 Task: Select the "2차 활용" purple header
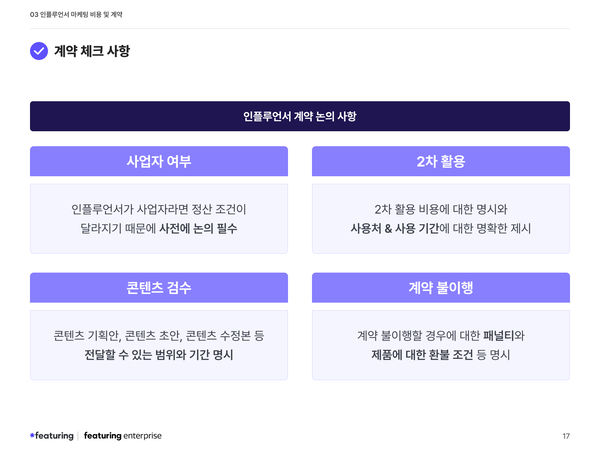click(x=441, y=161)
